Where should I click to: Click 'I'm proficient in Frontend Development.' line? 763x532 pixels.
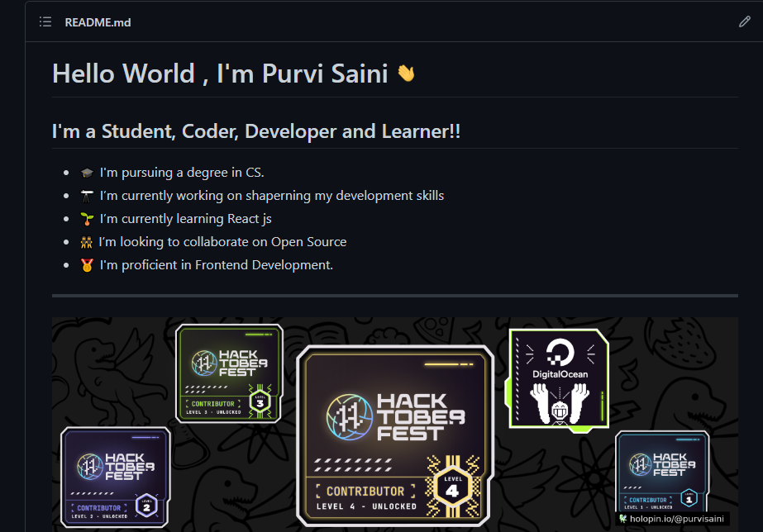pyautogui.click(x=217, y=265)
